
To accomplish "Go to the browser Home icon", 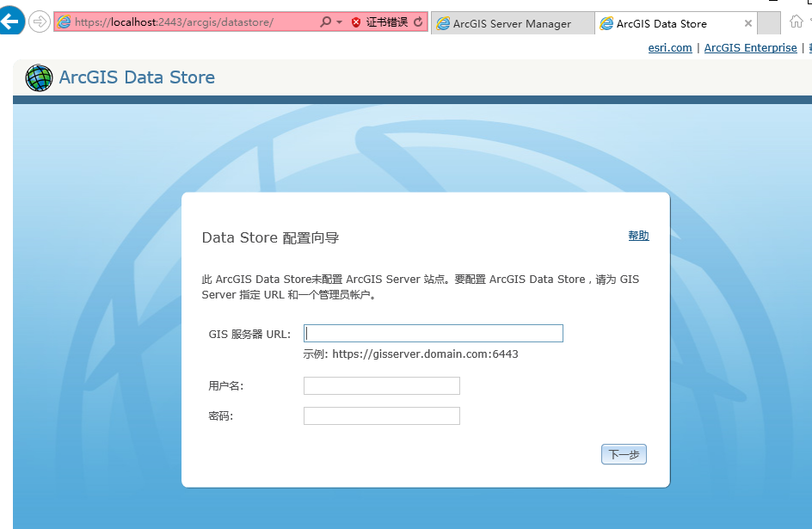I will point(797,22).
